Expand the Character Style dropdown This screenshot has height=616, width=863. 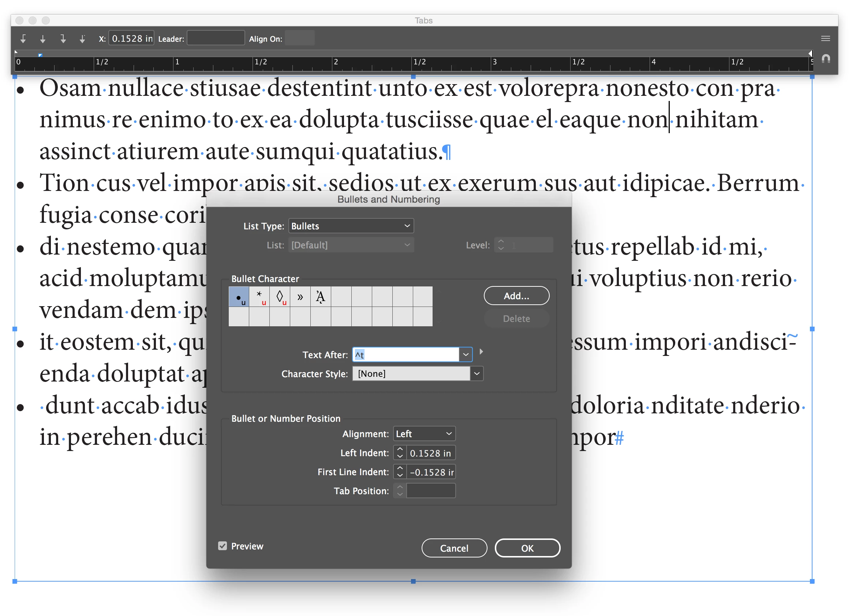tap(477, 373)
